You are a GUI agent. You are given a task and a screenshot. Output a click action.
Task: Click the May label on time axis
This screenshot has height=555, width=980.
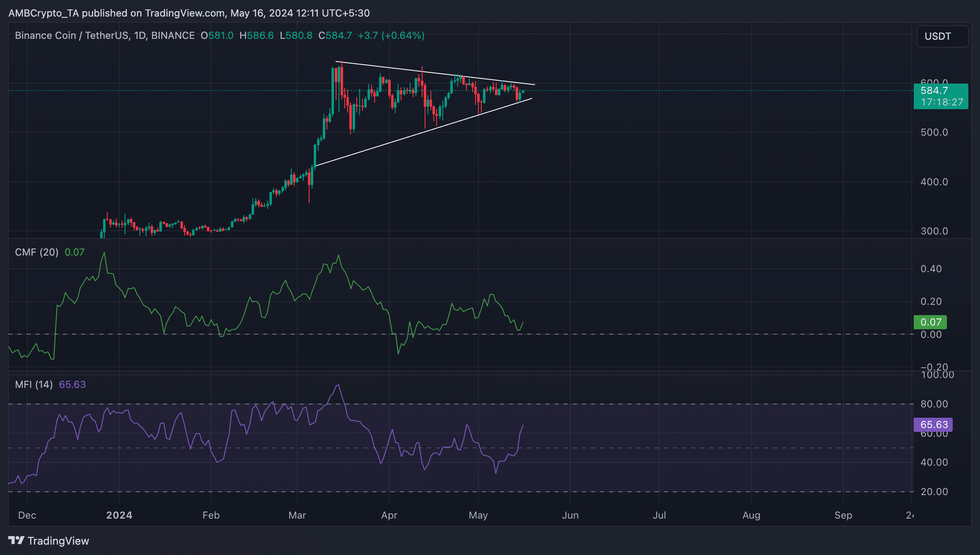(x=478, y=515)
